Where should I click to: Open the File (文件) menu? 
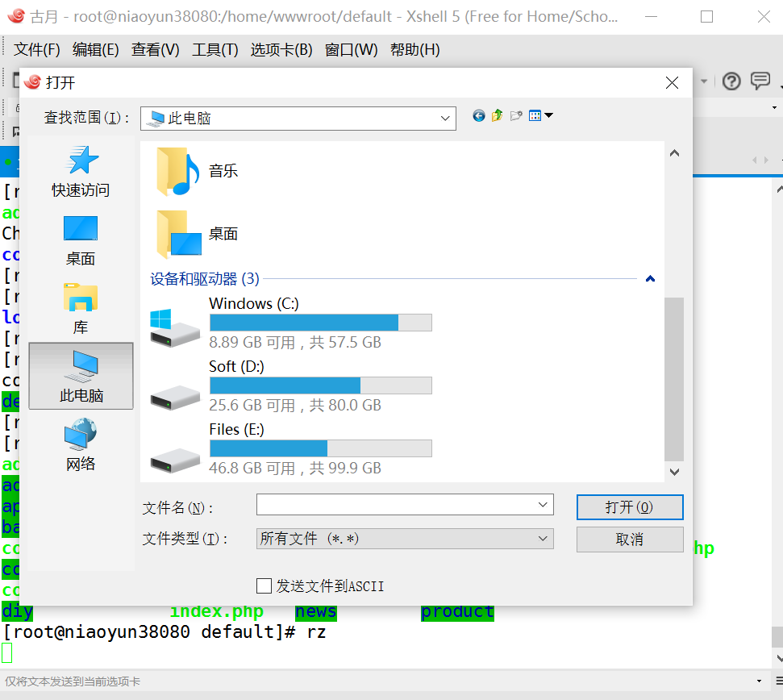[36, 49]
